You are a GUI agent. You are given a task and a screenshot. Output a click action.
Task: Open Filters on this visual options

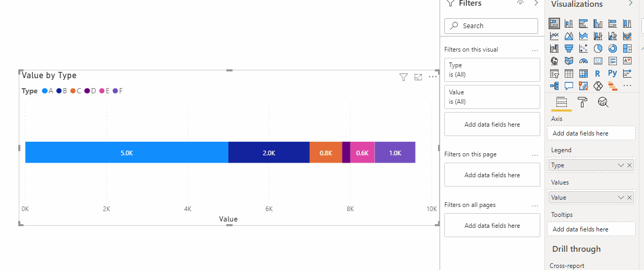pos(534,50)
